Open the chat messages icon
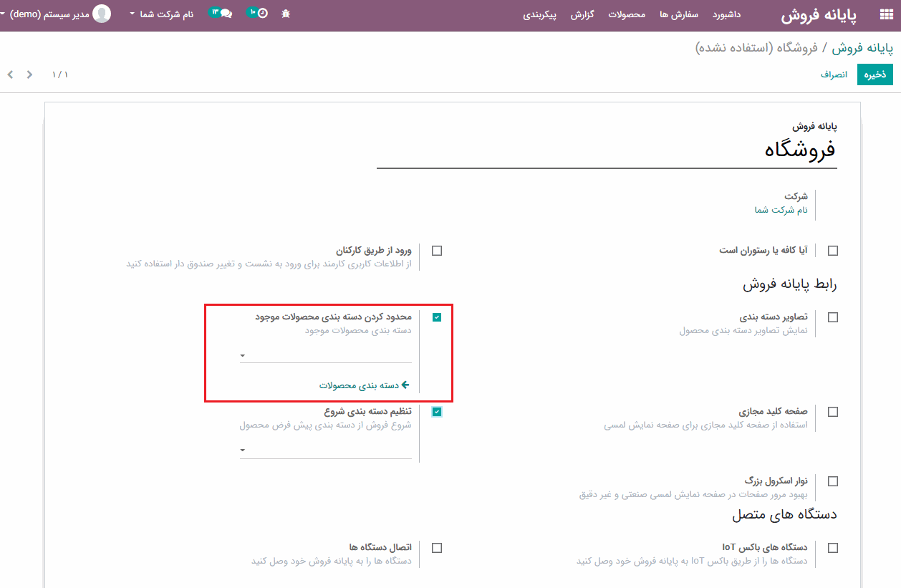901x588 pixels. tap(226, 14)
